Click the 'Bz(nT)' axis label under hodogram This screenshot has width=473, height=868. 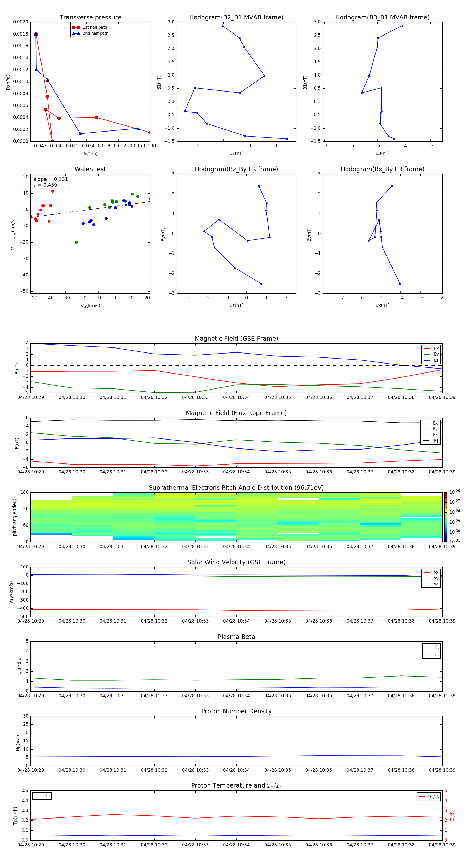click(236, 305)
